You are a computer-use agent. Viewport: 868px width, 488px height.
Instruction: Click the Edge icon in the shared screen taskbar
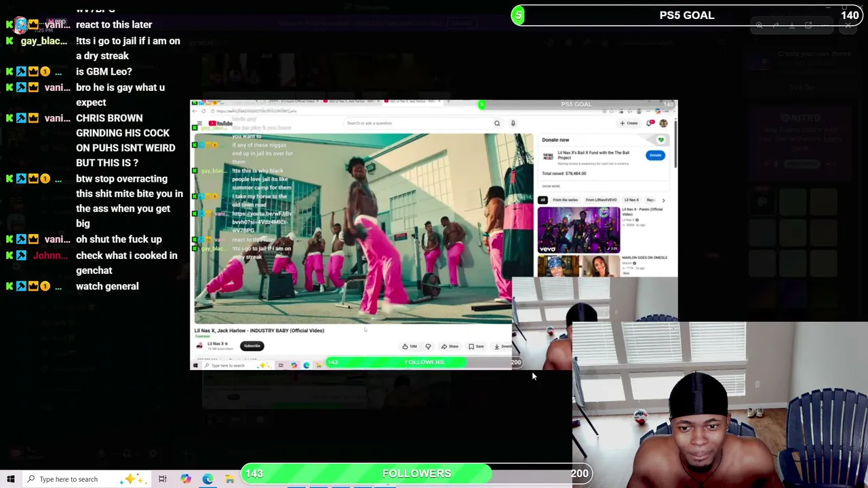307,365
